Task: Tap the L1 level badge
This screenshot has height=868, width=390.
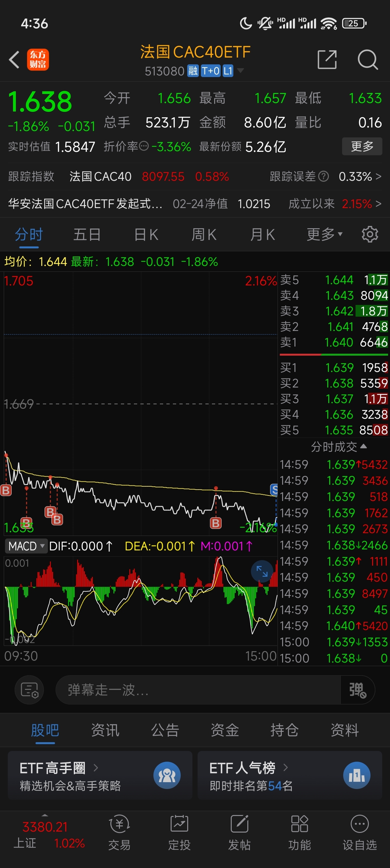Action: 228,71
